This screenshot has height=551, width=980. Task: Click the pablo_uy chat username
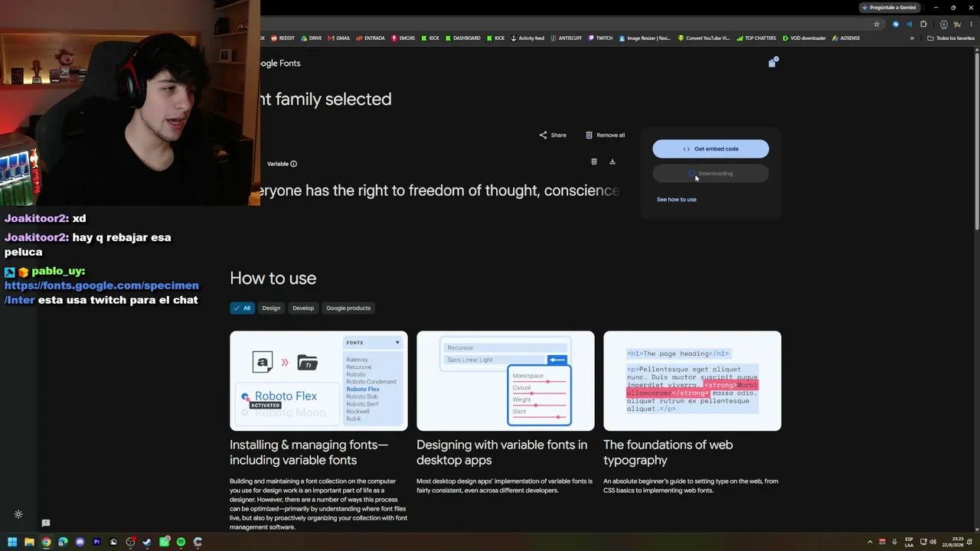pos(58,271)
